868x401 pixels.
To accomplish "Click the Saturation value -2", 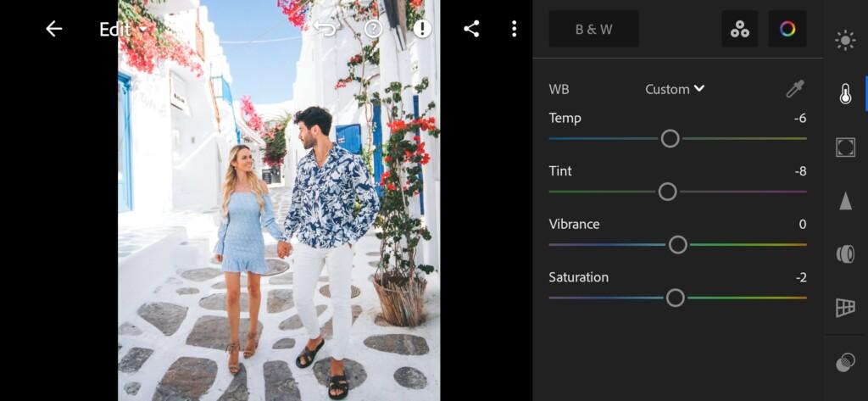I will [x=801, y=277].
